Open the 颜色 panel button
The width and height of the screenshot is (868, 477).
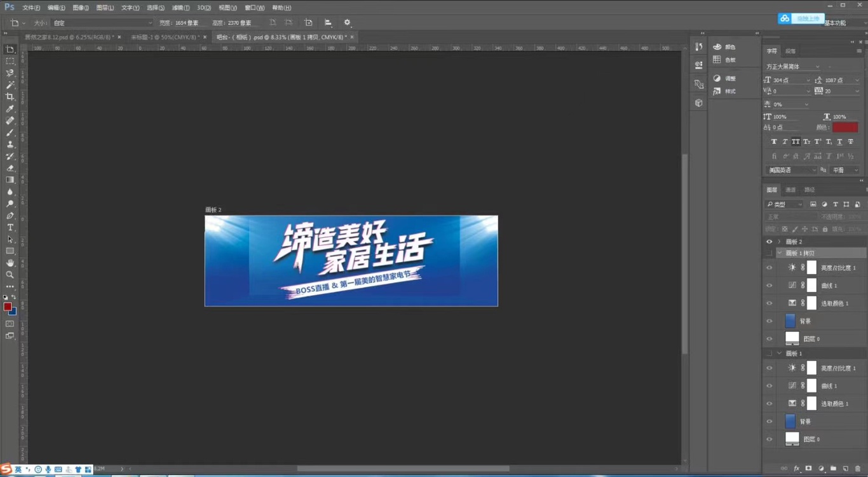[x=724, y=47]
